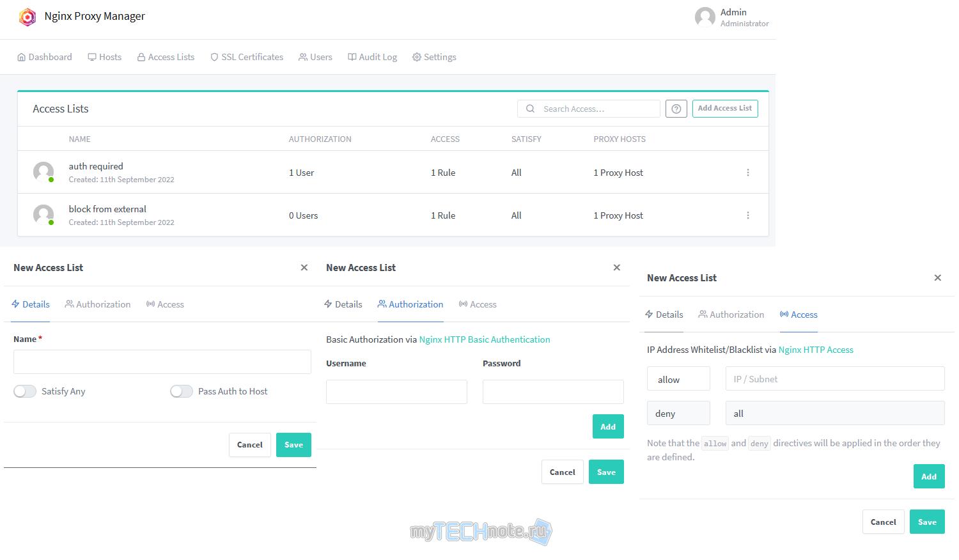Open the Nginx HTTP Basic Authentication link

(485, 339)
